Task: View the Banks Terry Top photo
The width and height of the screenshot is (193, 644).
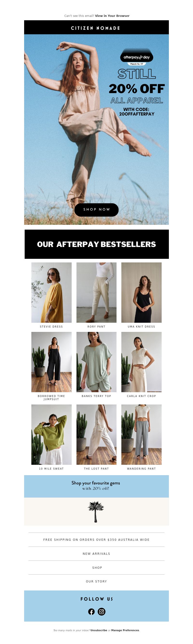Action: pos(96,362)
